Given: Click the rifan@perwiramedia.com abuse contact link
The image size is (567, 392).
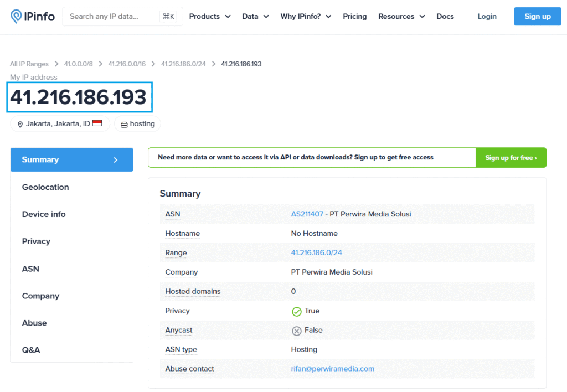Looking at the screenshot, I should click(333, 369).
